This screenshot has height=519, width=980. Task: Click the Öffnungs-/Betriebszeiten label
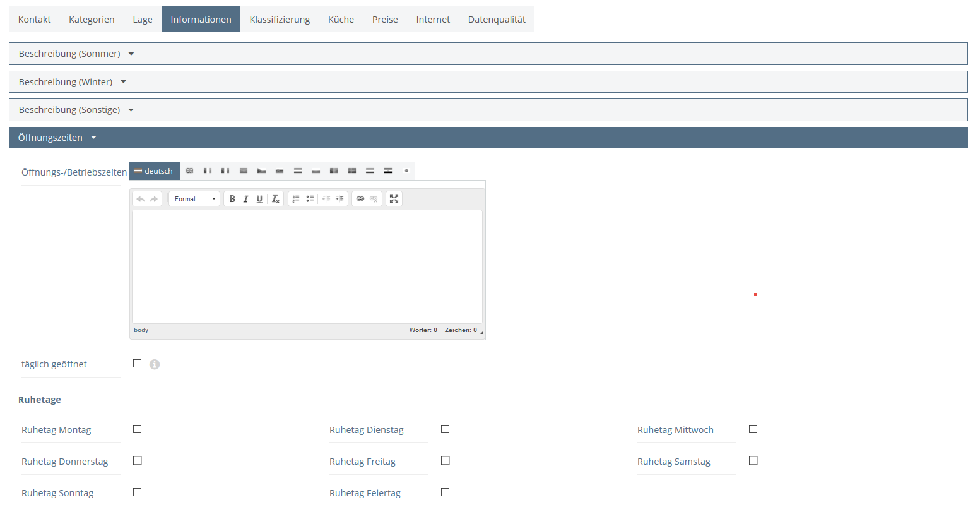point(74,172)
